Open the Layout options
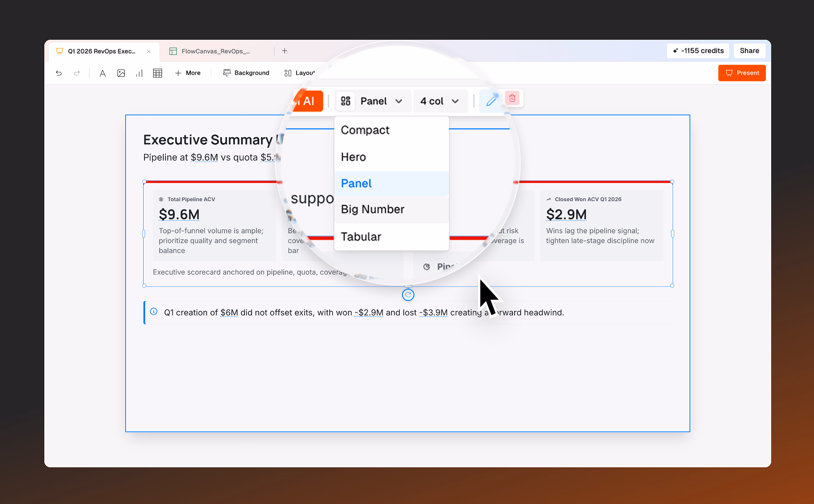Screen dimensions: 814x504 300,73
